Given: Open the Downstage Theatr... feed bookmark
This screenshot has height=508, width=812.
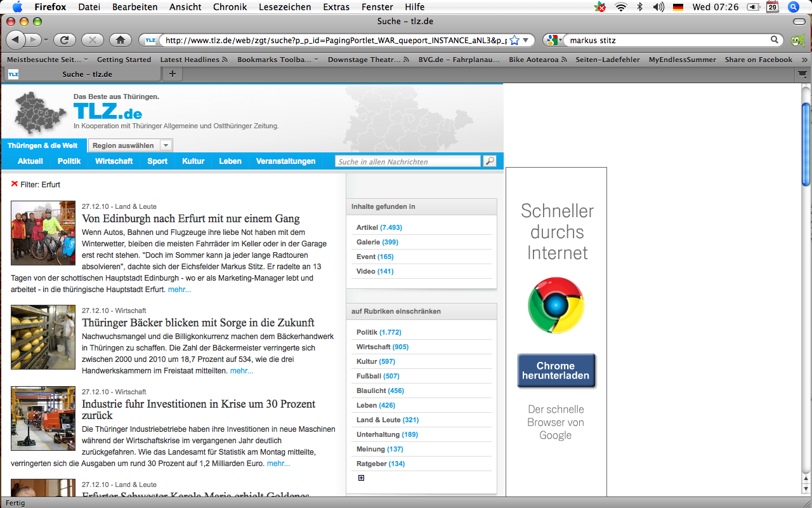Looking at the screenshot, I should 369,60.
